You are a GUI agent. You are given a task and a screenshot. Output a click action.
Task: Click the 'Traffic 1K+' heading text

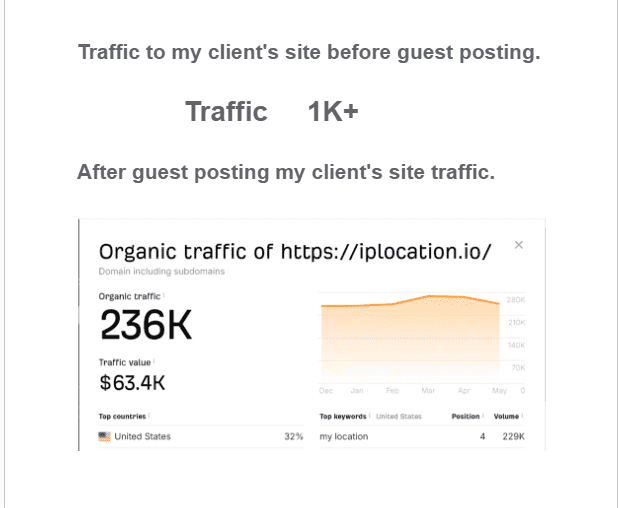[x=272, y=112]
